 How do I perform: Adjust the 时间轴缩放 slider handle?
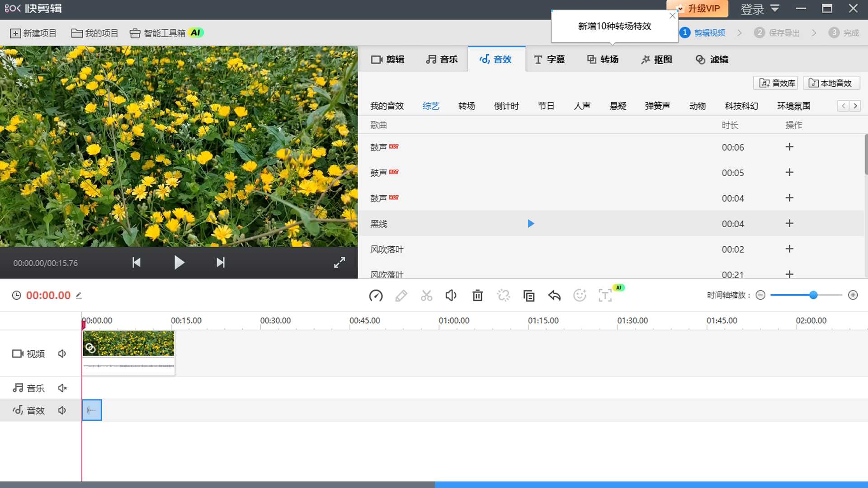click(813, 295)
